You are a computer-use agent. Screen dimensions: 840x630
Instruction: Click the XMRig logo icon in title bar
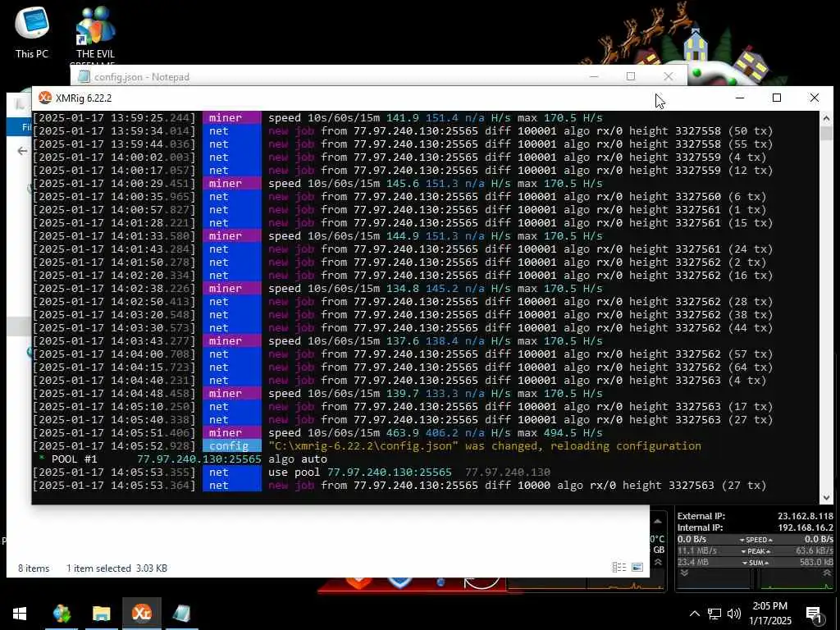coord(45,98)
